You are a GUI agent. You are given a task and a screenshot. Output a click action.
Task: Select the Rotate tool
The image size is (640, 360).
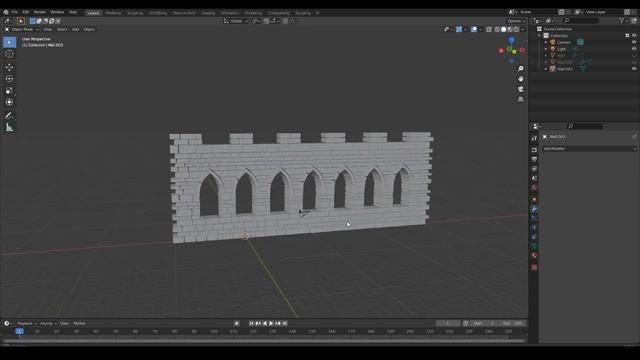[9, 79]
